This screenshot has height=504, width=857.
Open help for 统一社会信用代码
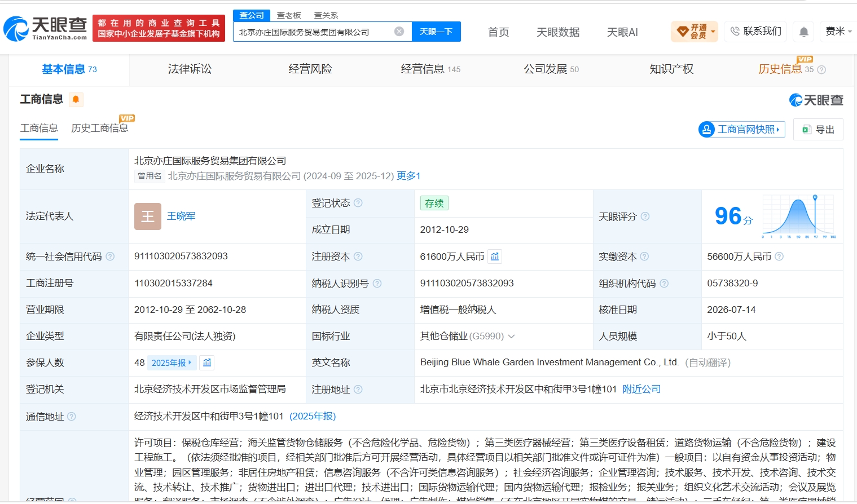110,257
